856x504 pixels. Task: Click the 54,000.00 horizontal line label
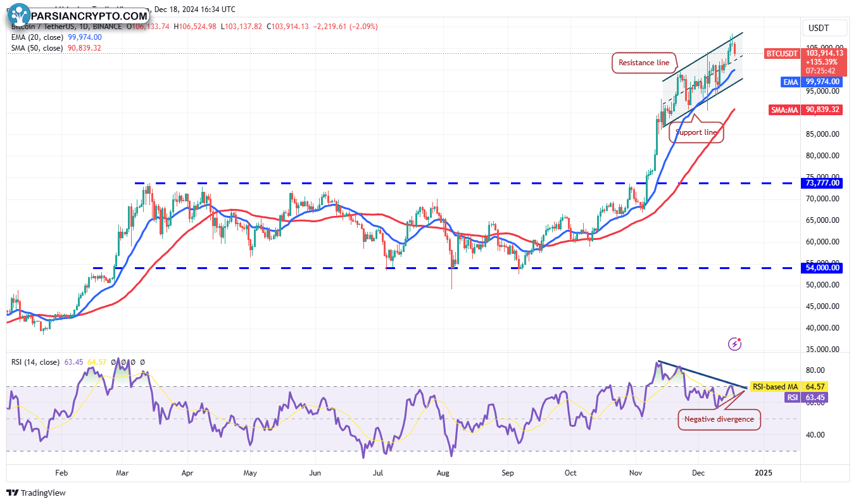823,268
